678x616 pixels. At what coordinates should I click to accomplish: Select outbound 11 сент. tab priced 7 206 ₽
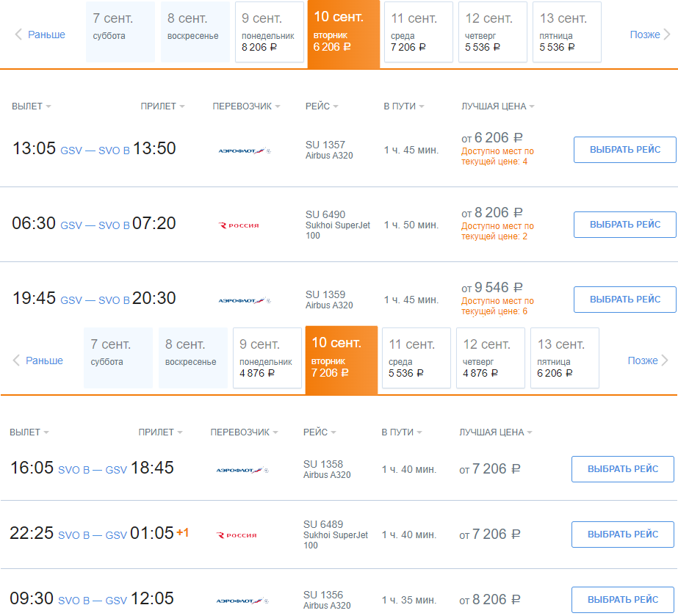pos(419,32)
